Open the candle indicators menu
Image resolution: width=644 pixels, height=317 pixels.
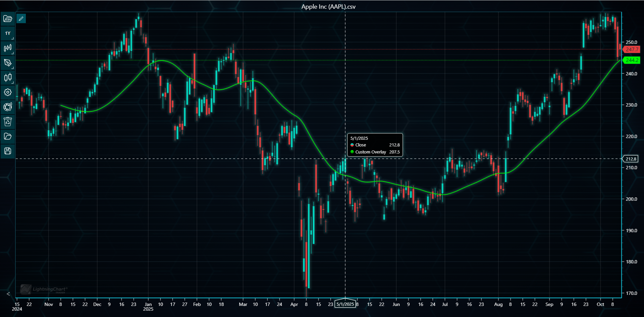(x=8, y=77)
